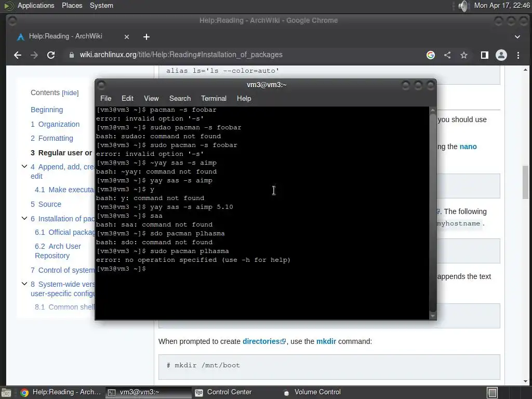Click the date and time clock in panel
This screenshot has width=532, height=399.
502,5
